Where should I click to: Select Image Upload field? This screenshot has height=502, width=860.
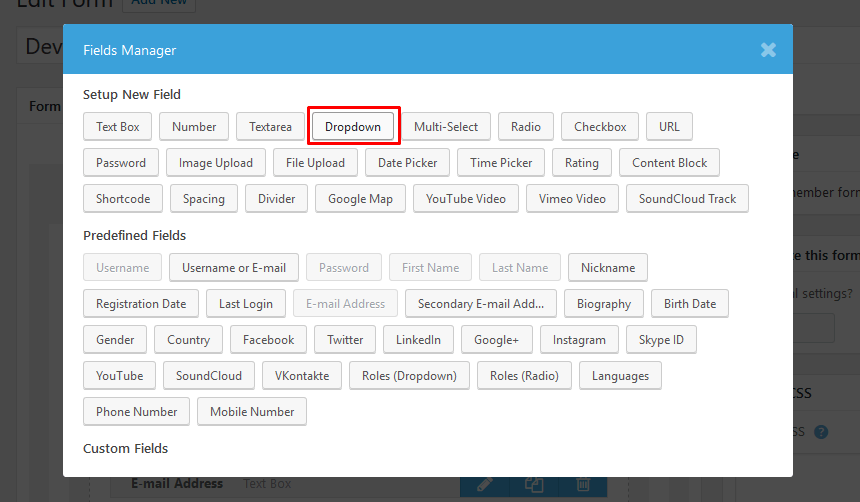click(x=216, y=163)
